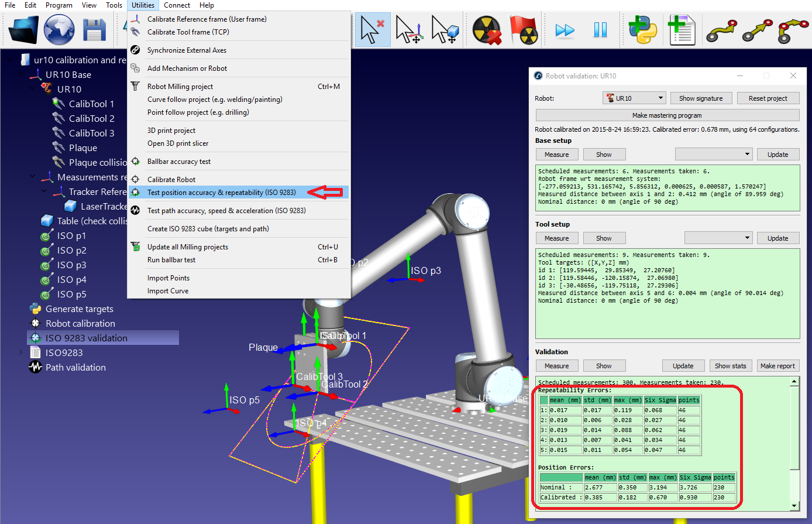Viewport: 812px width, 524px height.
Task: Collapse the UR10 Base tree node
Action: pos(22,75)
